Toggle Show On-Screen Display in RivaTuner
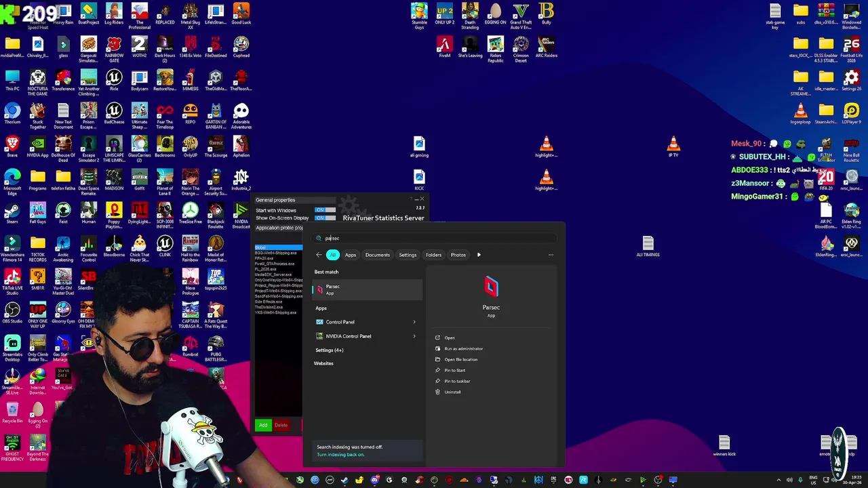This screenshot has height=488, width=868. [325, 218]
